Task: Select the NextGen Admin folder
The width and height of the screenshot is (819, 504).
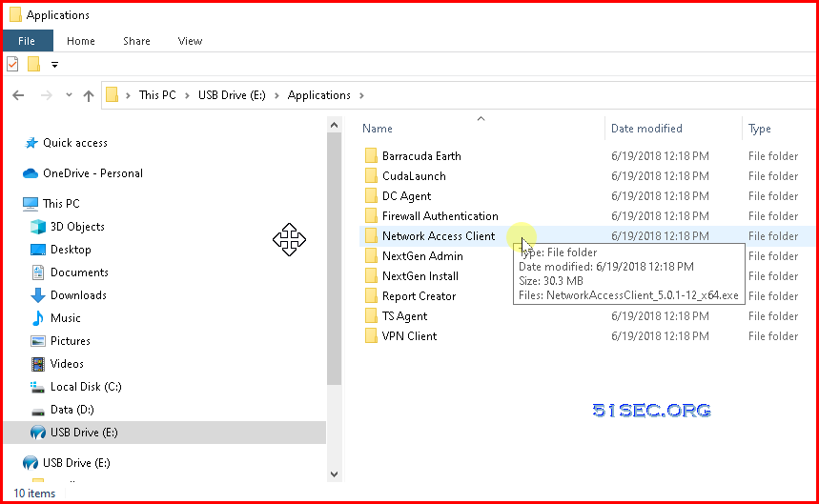Action: click(x=422, y=256)
